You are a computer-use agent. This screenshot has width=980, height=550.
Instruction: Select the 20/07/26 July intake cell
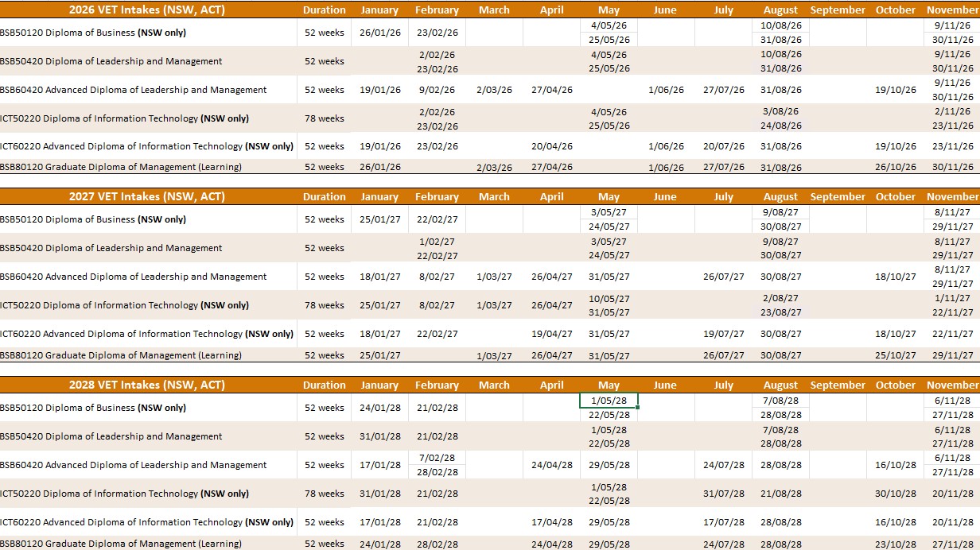tap(723, 146)
